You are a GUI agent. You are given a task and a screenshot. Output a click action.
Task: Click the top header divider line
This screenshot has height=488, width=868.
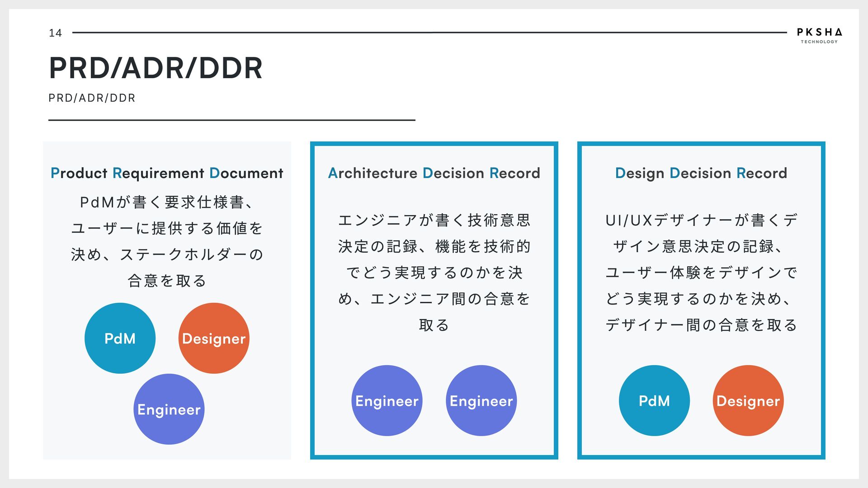point(429,33)
